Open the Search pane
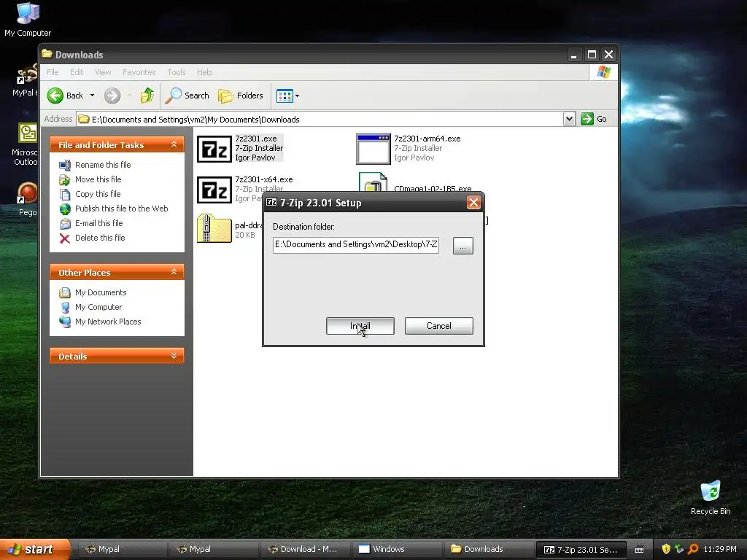Screen dimensions: 747x560 click(x=187, y=96)
